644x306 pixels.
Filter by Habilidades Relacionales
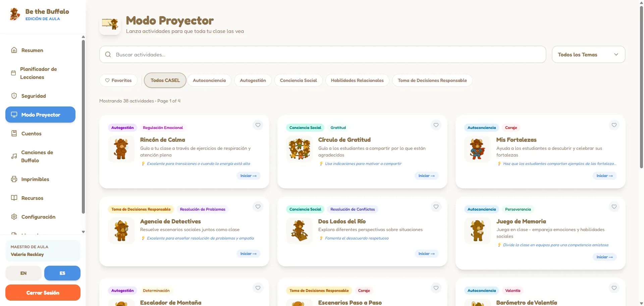pyautogui.click(x=357, y=80)
